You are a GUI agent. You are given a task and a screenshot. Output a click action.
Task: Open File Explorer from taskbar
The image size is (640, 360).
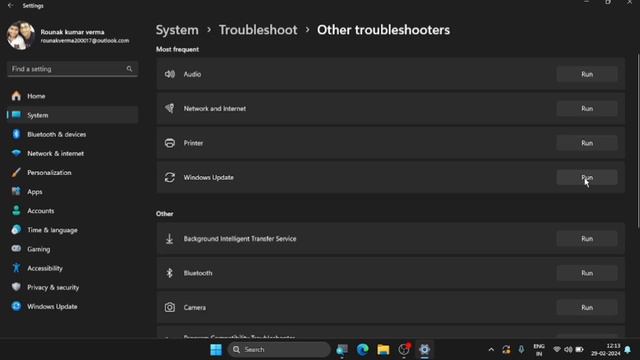tap(383, 350)
